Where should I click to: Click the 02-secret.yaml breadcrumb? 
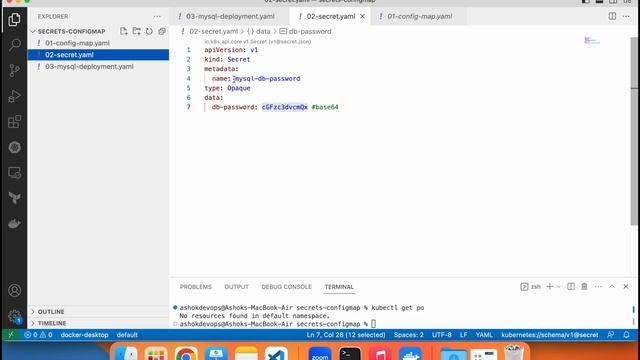coord(213,31)
